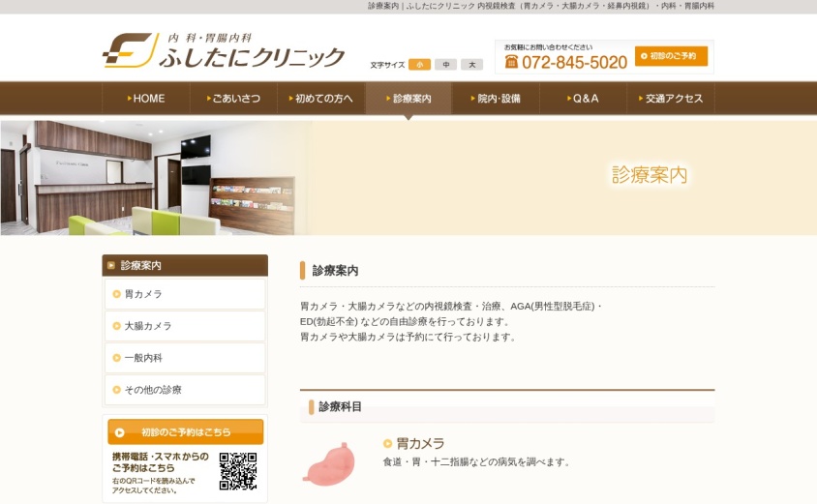The width and height of the screenshot is (817, 504).
Task: Set text size to 小
Action: pyautogui.click(x=419, y=65)
